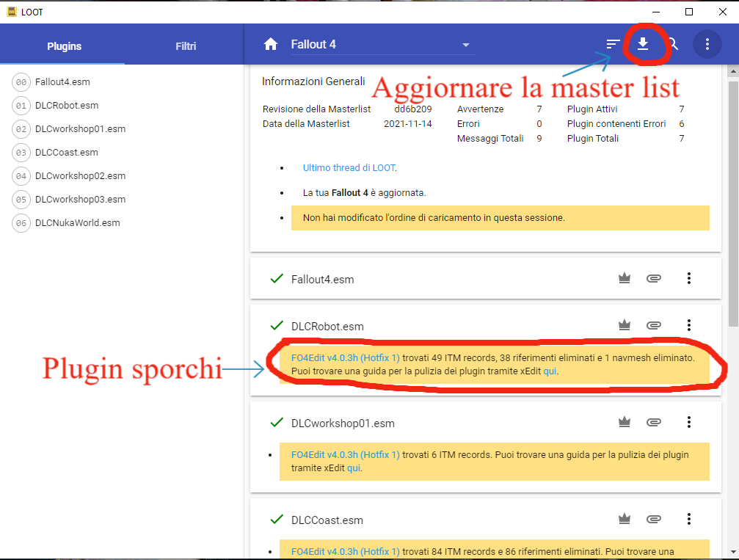Click green checkmark beside Fallout4.esm card
The image size is (739, 560).
(x=277, y=279)
